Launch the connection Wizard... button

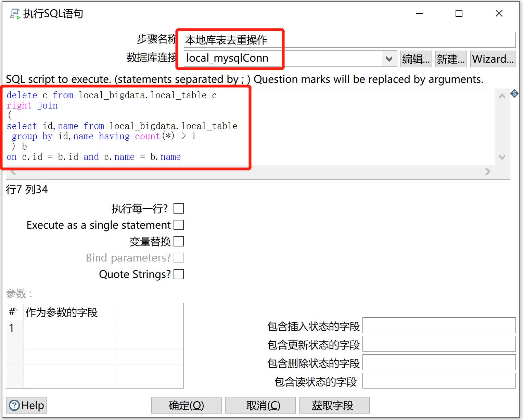(493, 59)
